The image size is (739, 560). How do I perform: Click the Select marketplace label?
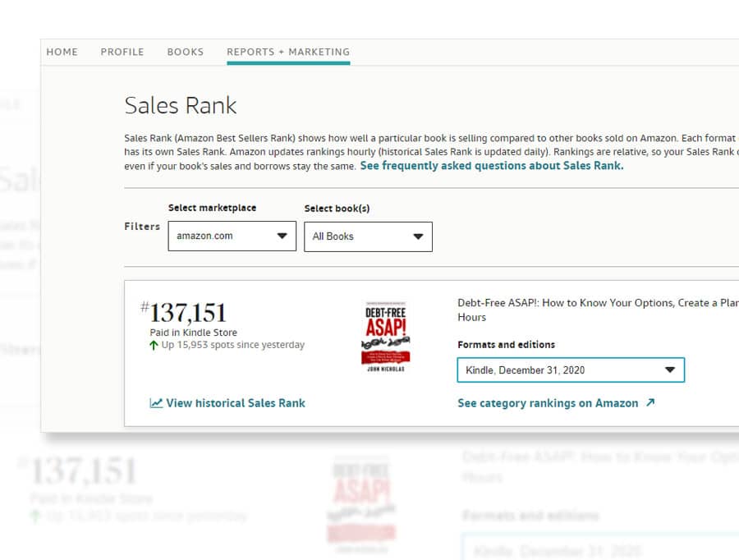[x=212, y=208]
